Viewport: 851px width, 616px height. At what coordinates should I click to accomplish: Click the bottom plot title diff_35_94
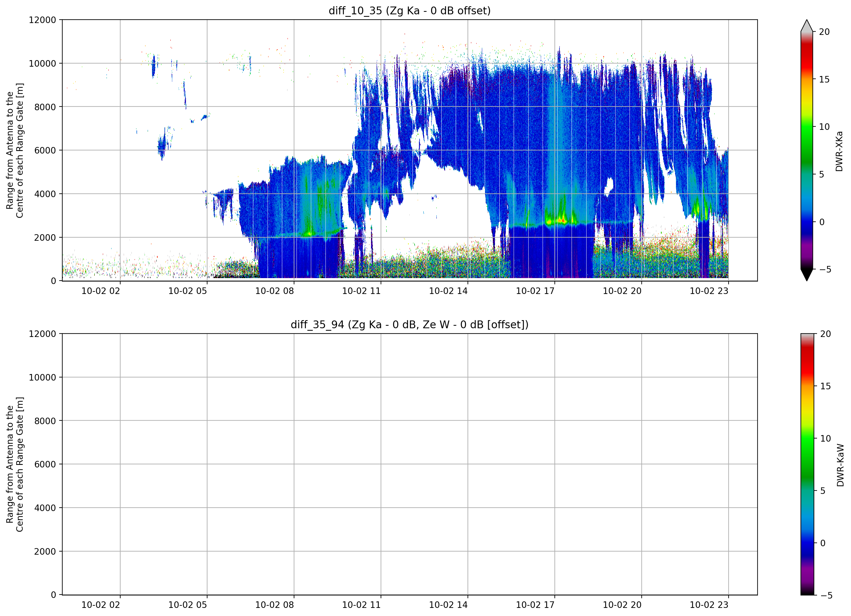point(409,324)
